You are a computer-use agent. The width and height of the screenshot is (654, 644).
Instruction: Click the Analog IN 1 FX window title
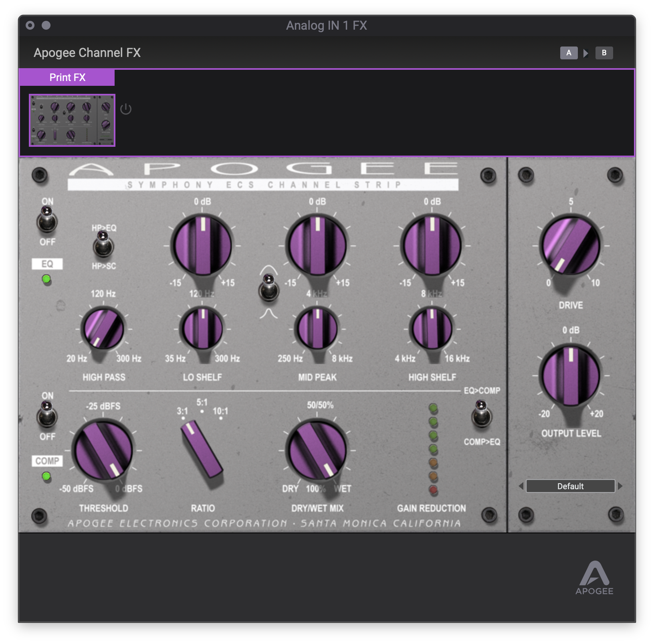tap(326, 25)
